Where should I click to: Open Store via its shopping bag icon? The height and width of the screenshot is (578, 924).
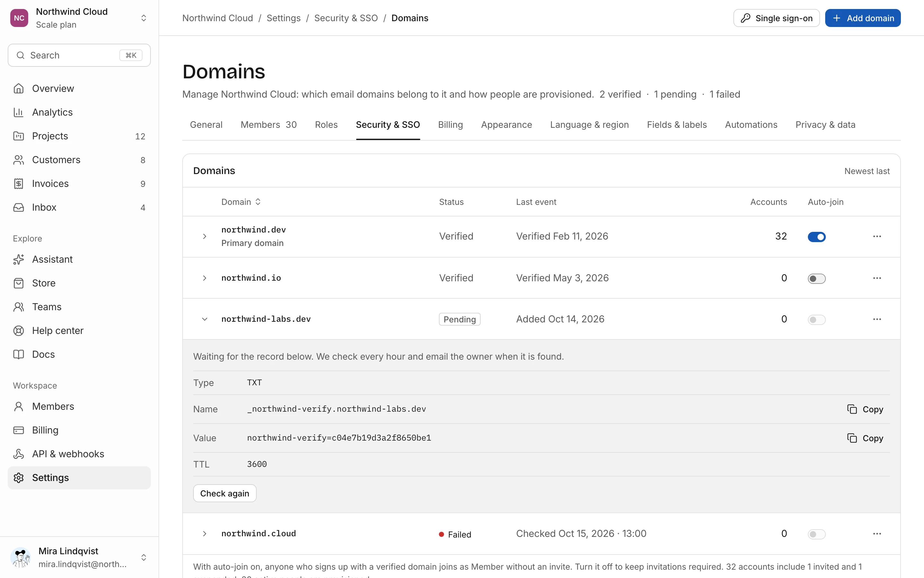click(x=18, y=283)
